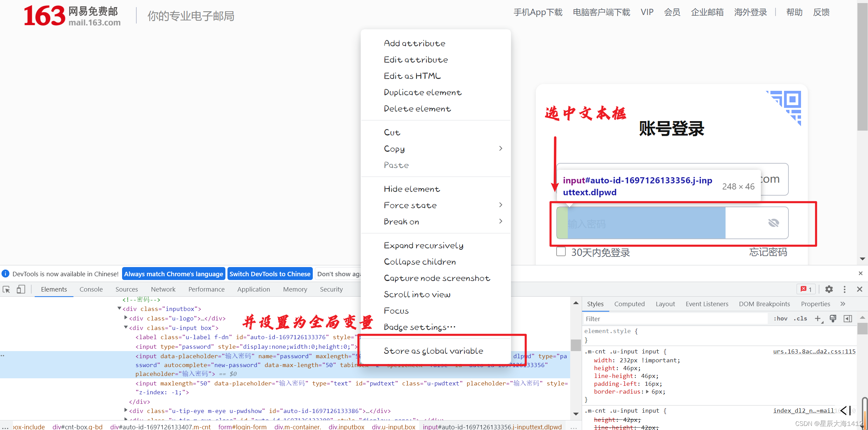Open the 忘记密码 link
Viewport: 868px width, 430px height.
(768, 252)
